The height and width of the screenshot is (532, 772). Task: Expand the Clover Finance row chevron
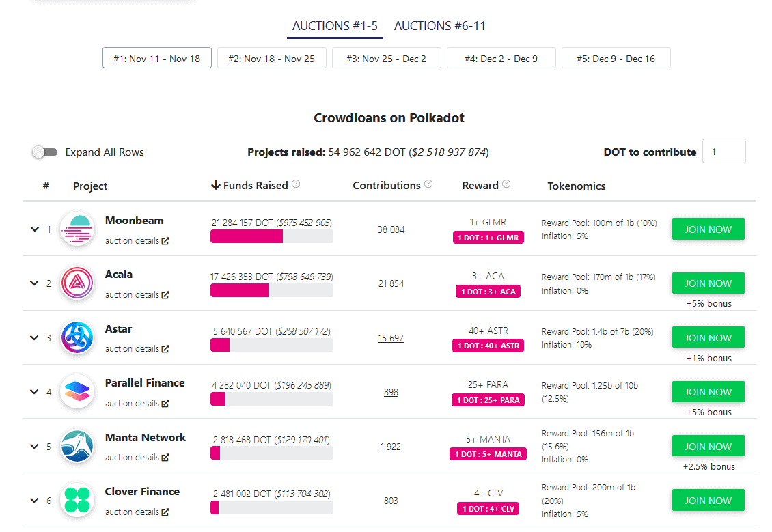tap(34, 501)
